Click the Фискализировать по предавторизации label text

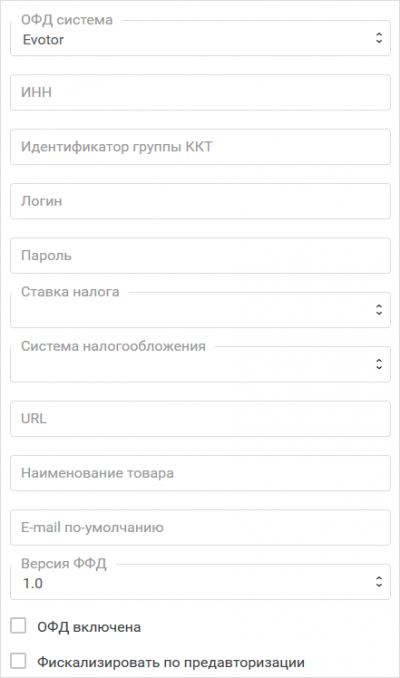click(x=171, y=662)
